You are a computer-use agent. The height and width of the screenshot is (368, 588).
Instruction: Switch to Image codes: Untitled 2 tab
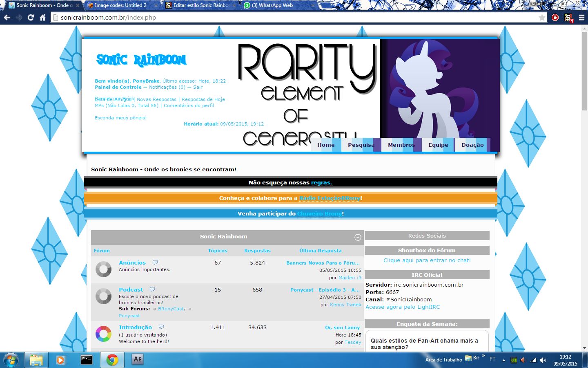click(x=120, y=5)
